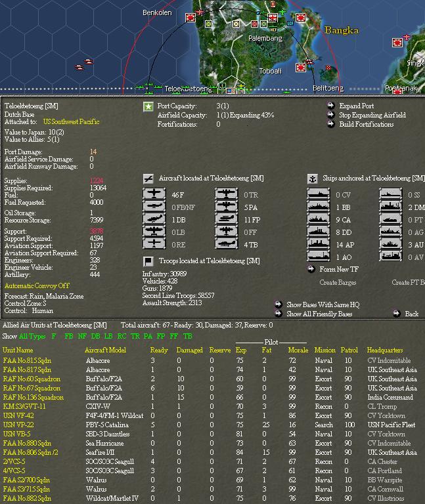This screenshot has height=504, width=425.
Task: Open KM S3/GVT-11 unit
Action: point(24,407)
